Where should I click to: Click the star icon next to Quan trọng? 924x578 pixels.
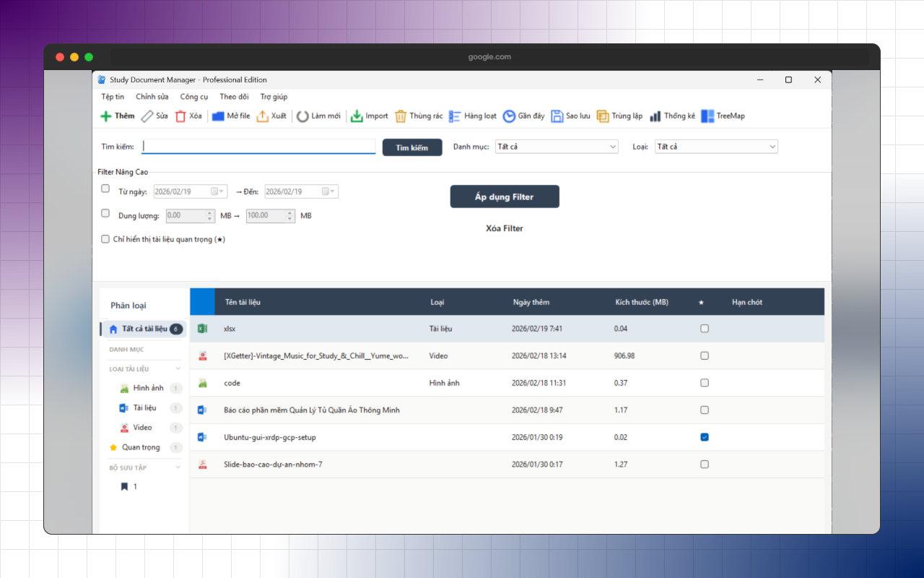click(113, 447)
